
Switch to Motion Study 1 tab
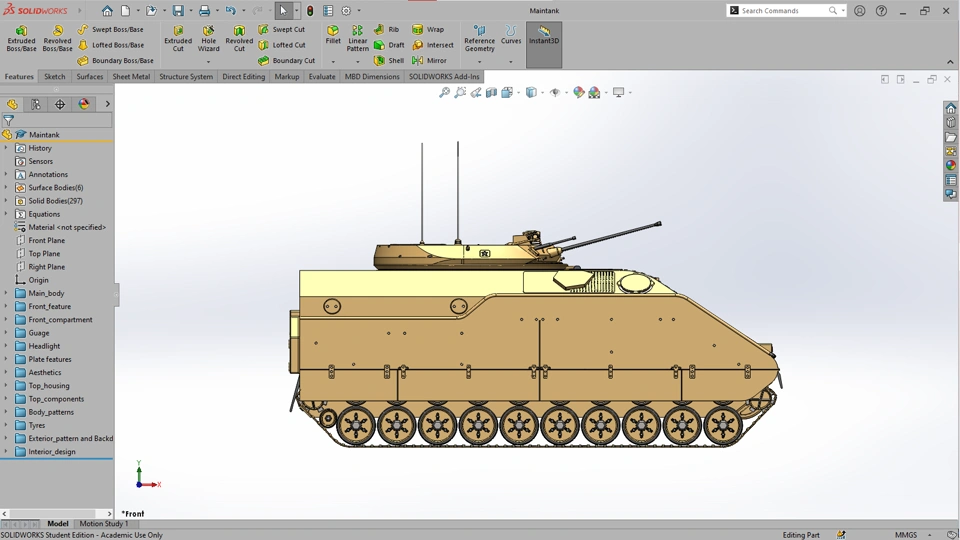(x=103, y=523)
